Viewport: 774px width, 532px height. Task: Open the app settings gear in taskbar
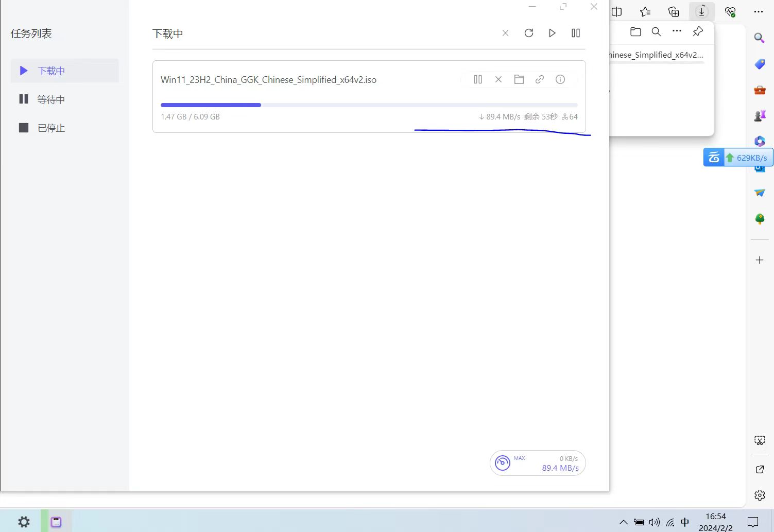[x=24, y=522]
